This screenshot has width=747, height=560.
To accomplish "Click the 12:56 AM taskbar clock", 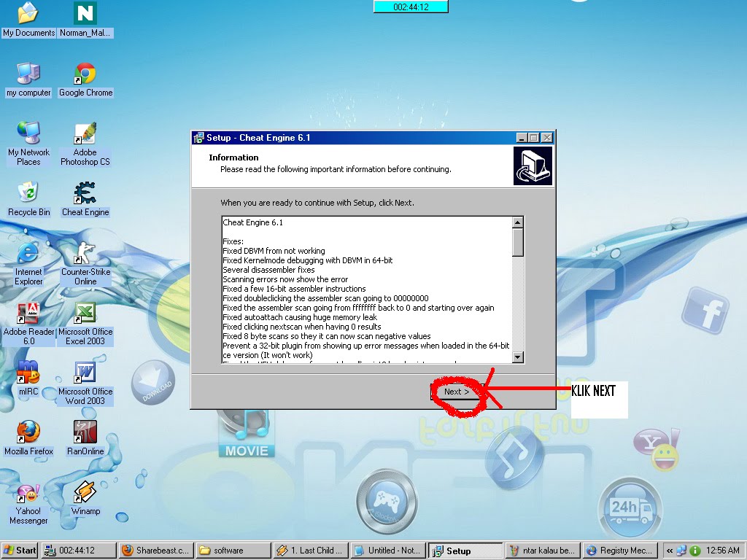I will [x=723, y=551].
